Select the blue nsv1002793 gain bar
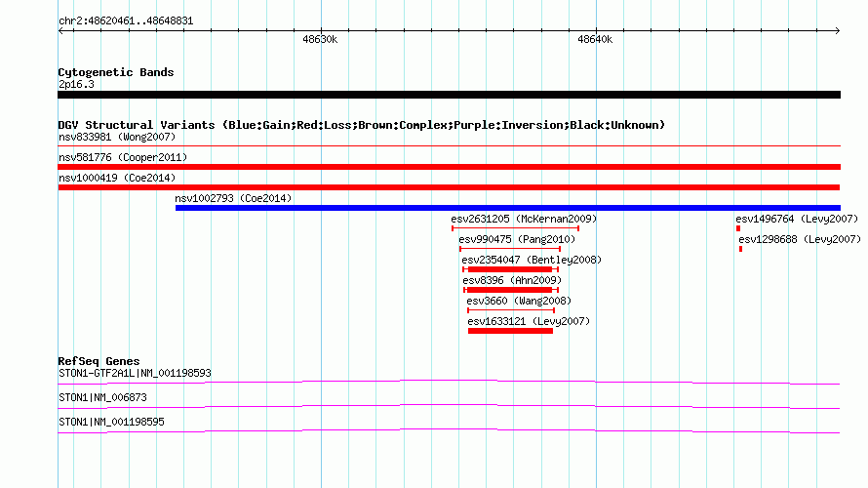 [x=507, y=208]
